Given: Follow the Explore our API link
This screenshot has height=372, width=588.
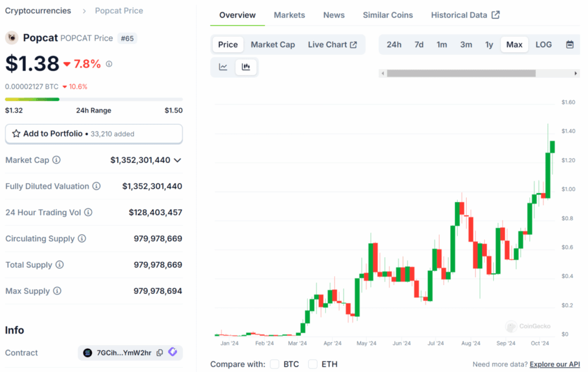Looking at the screenshot, I should click(x=554, y=364).
